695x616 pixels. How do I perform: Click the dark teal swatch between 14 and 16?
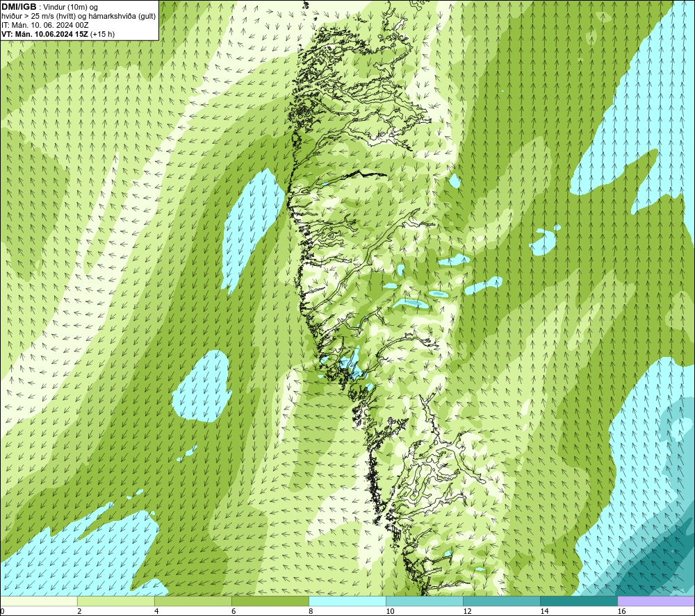pos(578,601)
